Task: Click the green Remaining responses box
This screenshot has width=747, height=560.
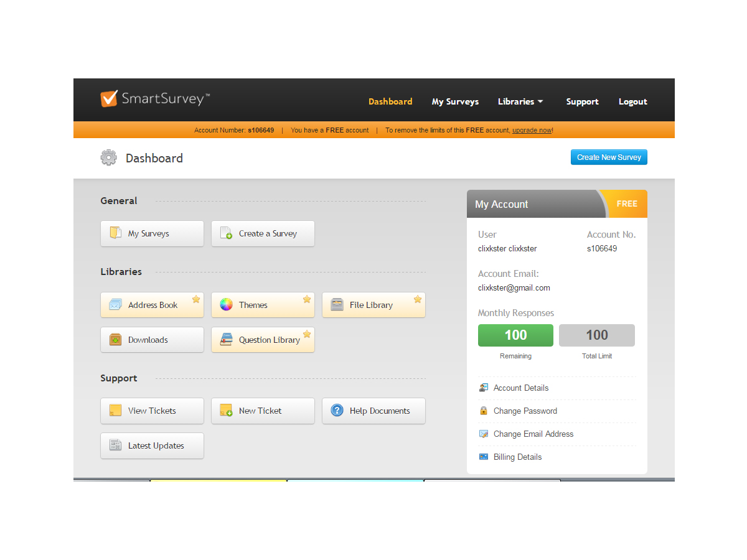Action: tap(515, 335)
